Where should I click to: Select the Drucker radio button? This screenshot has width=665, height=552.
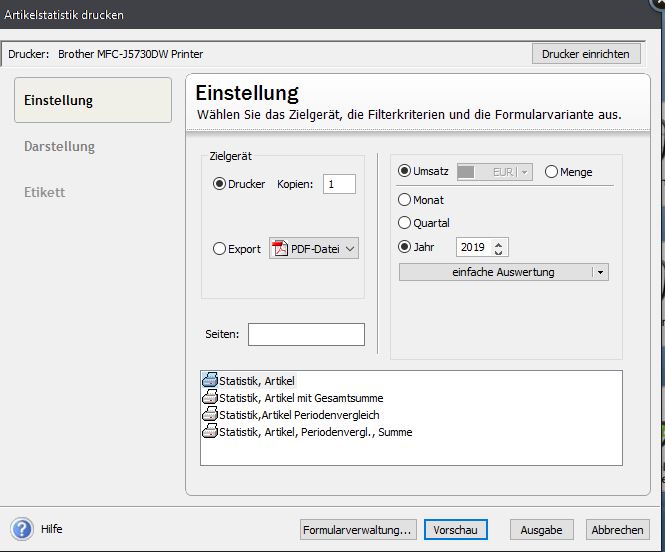tap(219, 184)
